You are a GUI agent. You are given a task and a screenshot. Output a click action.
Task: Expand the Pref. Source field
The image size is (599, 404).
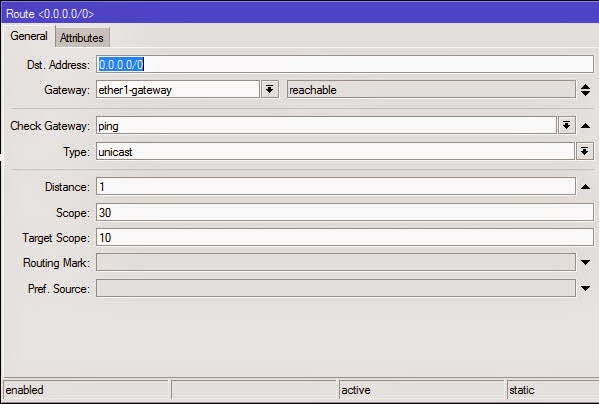tap(585, 288)
